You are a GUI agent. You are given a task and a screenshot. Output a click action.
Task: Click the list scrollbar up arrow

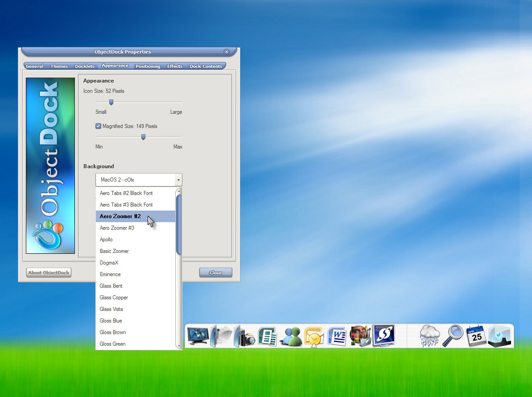[179, 191]
